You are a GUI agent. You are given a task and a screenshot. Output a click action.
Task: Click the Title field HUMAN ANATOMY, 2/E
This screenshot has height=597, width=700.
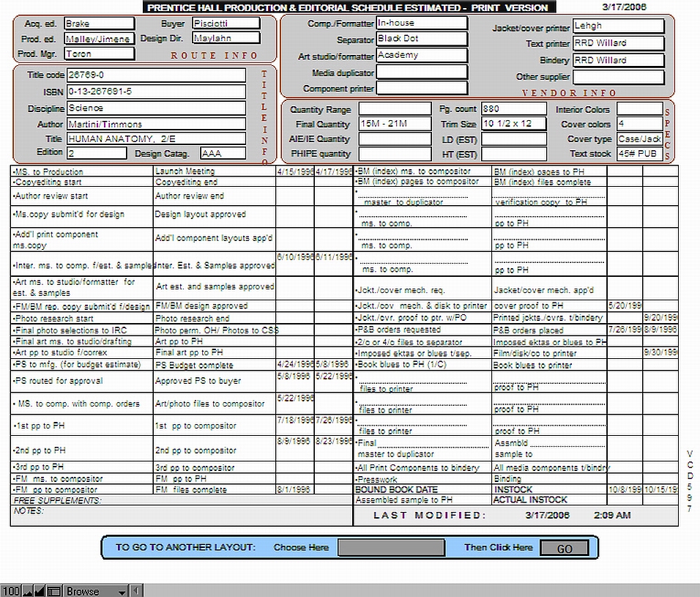156,139
